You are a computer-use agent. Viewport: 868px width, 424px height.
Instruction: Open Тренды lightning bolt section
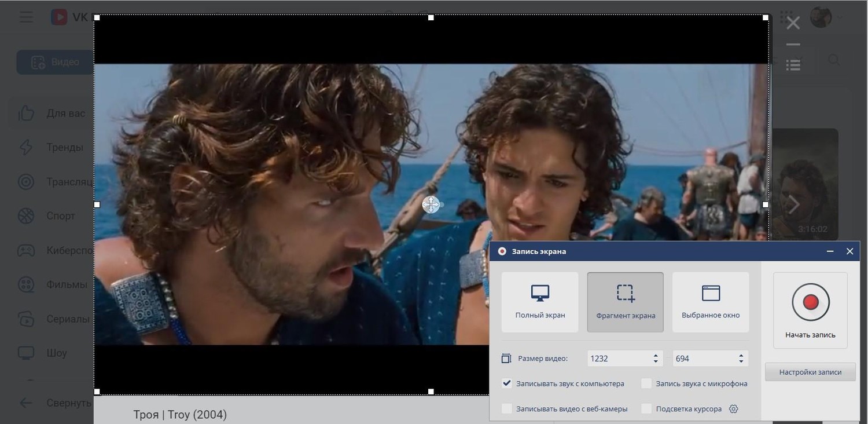click(26, 147)
